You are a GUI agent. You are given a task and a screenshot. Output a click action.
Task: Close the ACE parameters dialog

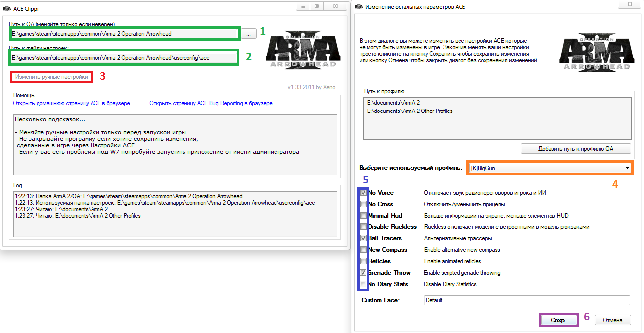(630, 5)
